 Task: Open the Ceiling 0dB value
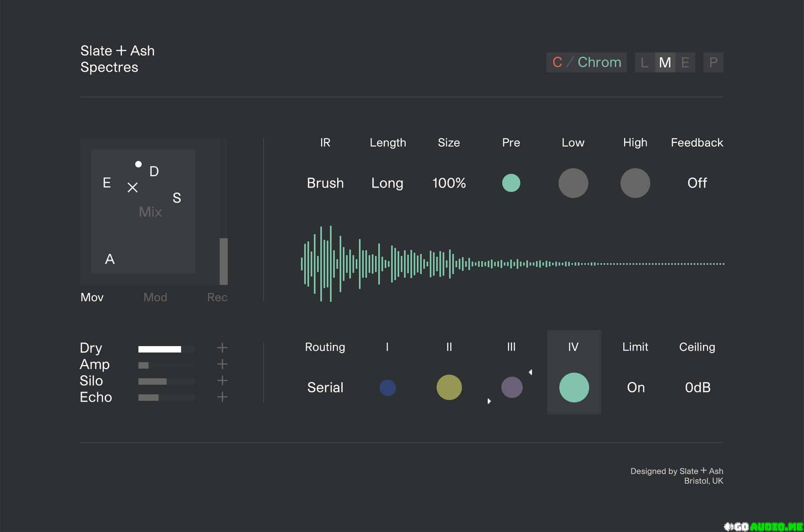coord(698,388)
